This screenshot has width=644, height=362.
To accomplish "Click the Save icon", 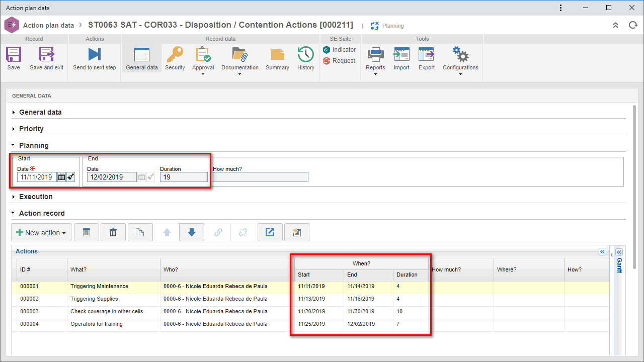I will click(x=14, y=58).
